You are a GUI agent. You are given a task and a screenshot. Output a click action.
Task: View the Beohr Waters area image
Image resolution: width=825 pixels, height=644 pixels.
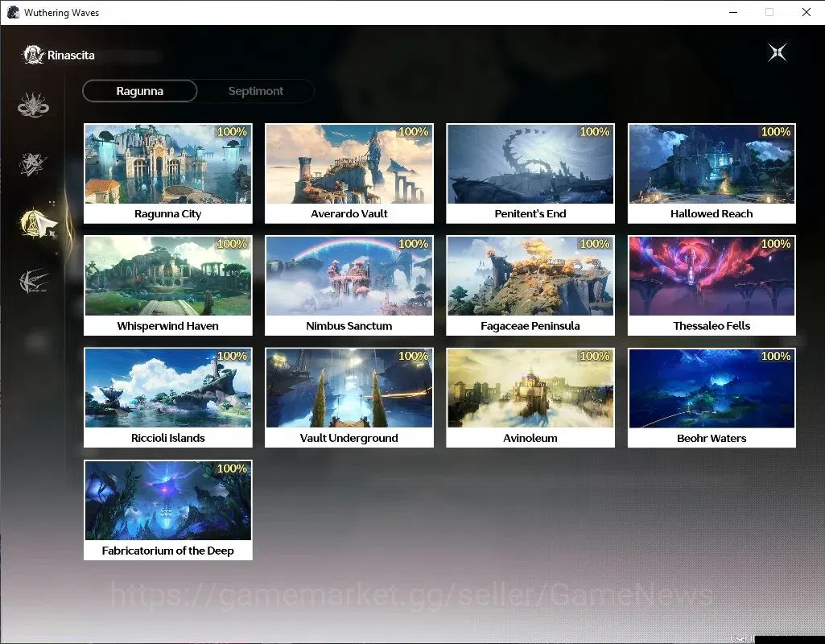tap(712, 388)
